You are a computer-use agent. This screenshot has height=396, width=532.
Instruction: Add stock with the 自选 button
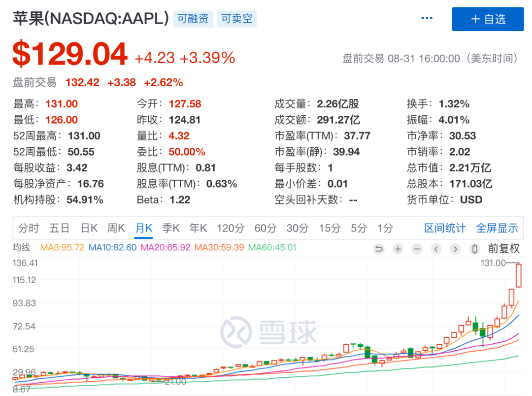coord(488,19)
